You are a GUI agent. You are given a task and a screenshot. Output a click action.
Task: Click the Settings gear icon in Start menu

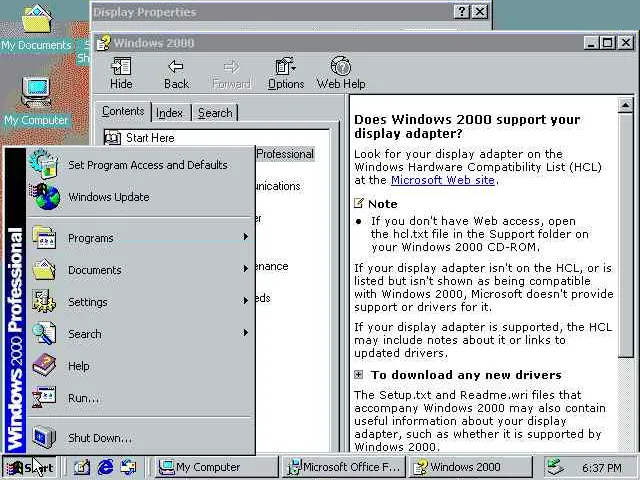44,301
